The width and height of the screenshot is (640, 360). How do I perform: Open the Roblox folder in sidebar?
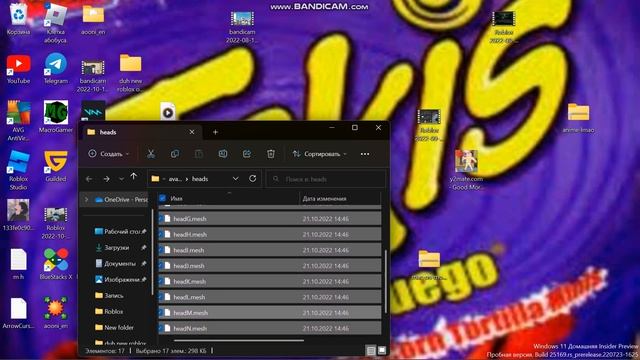tap(109, 311)
